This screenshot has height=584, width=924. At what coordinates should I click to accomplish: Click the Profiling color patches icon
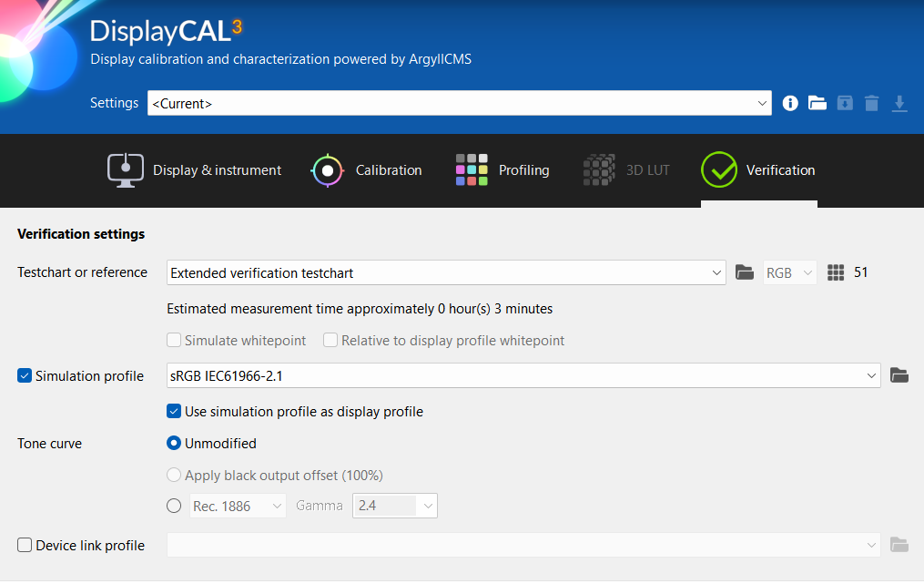pyautogui.click(x=472, y=169)
